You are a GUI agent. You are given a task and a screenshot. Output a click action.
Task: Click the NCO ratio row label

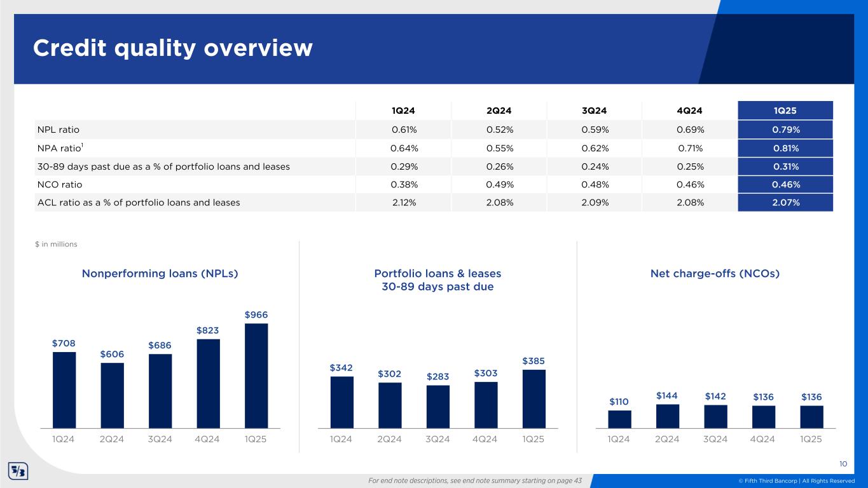[59, 184]
